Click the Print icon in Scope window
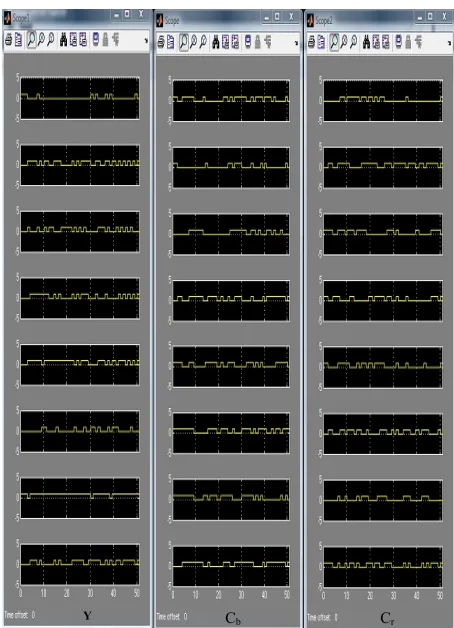The image size is (454, 628). pos(161,42)
